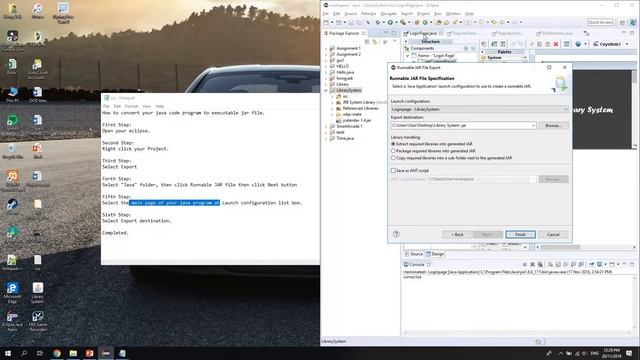Open Chrome from the taskbar

tap(57, 353)
